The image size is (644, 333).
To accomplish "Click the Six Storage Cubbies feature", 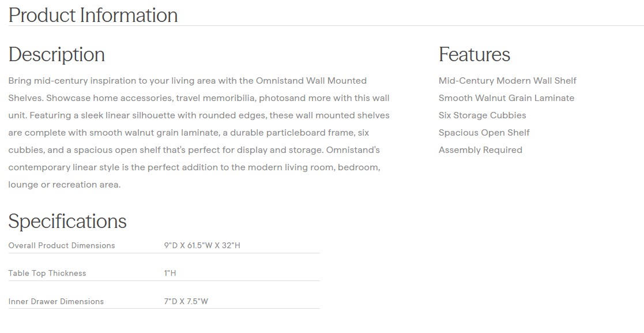I will pyautogui.click(x=482, y=115).
